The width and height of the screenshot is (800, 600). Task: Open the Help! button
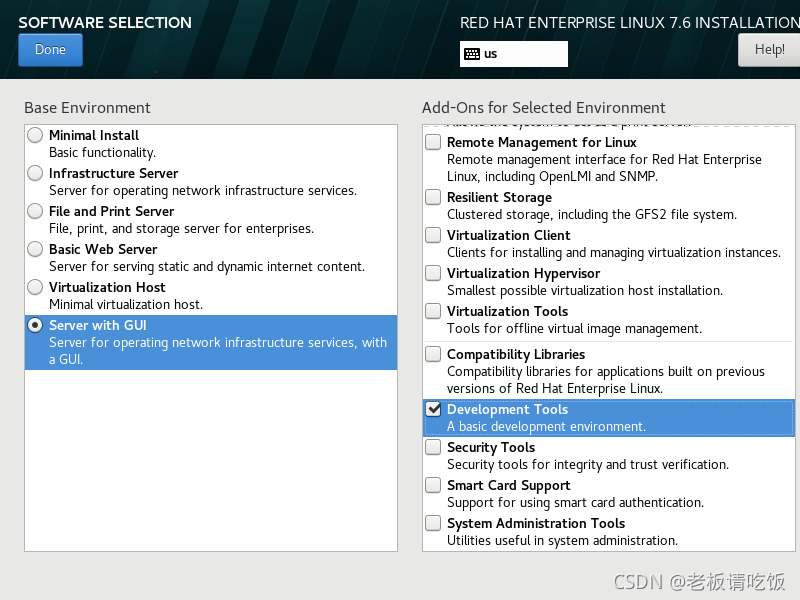point(769,49)
